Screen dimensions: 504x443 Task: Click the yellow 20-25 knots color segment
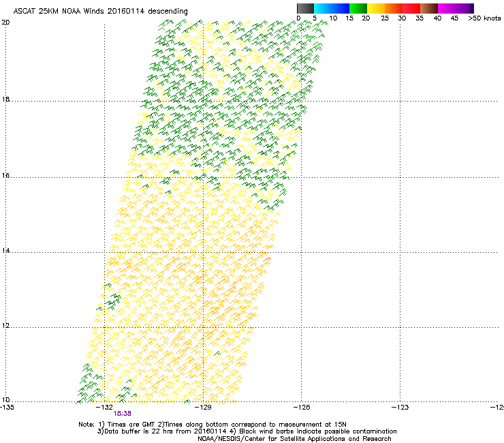click(x=376, y=8)
